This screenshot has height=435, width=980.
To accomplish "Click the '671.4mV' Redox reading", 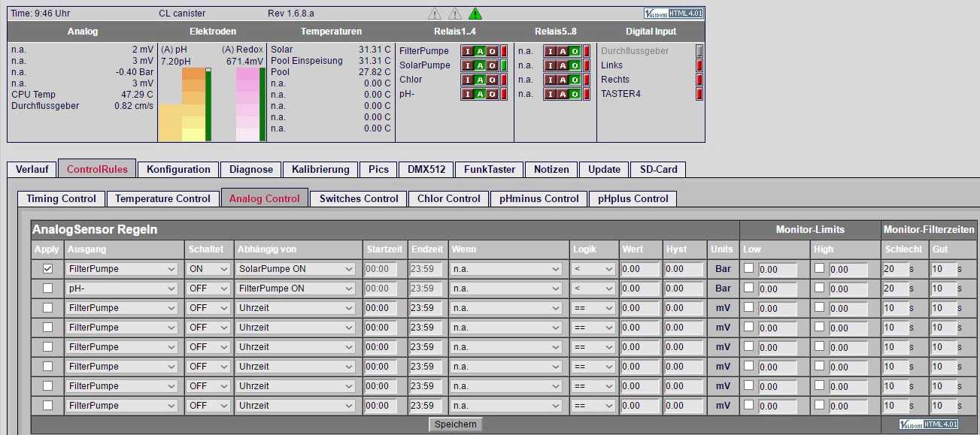I will coord(245,62).
